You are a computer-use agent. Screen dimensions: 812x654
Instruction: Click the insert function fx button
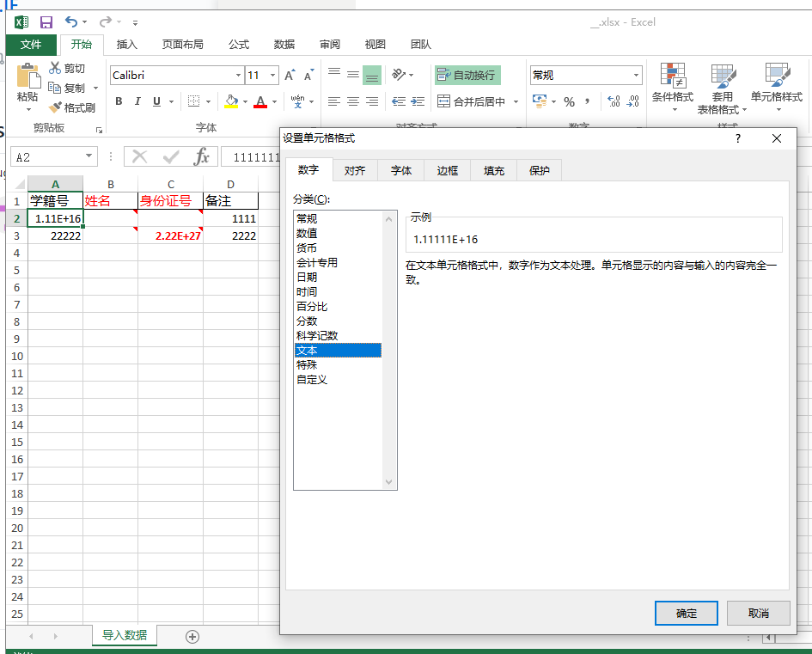click(201, 156)
